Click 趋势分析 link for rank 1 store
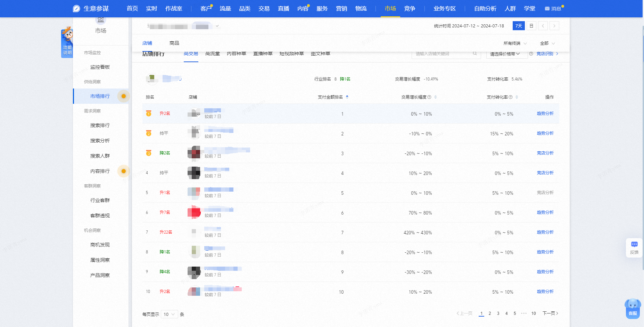Viewport: 644px width, 327px height. tap(545, 114)
